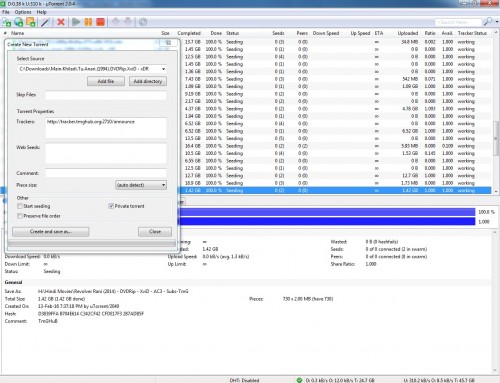
Task: Uncheck the Private torrent checkbox
Action: tap(111, 206)
